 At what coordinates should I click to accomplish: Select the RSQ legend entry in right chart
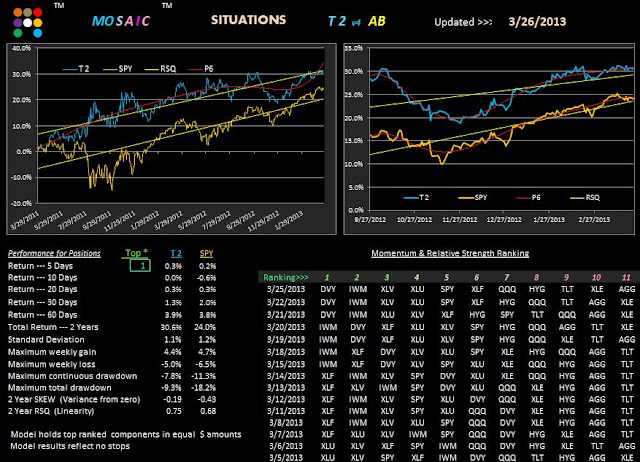click(585, 198)
